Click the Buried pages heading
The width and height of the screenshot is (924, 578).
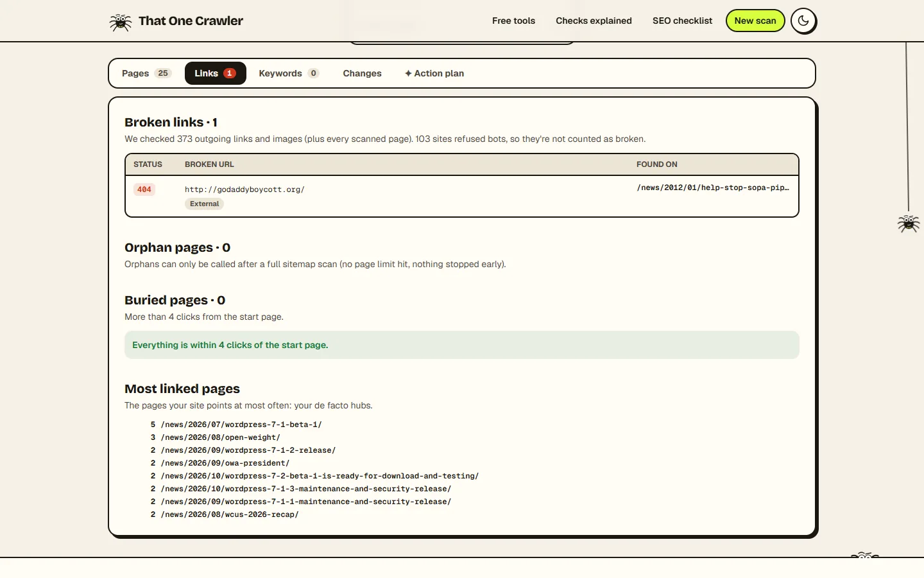[x=175, y=300]
